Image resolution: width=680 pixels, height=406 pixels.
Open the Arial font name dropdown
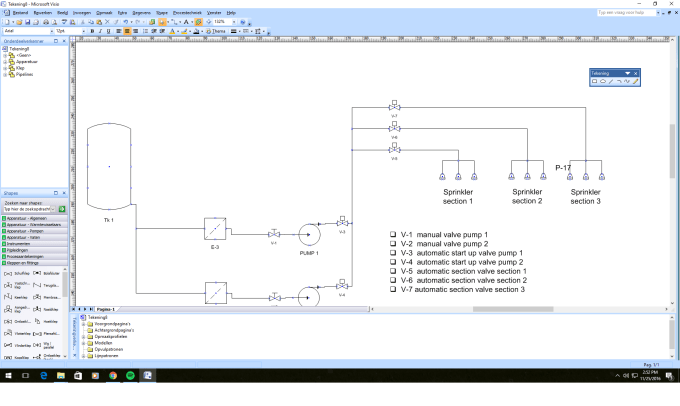[x=50, y=31]
